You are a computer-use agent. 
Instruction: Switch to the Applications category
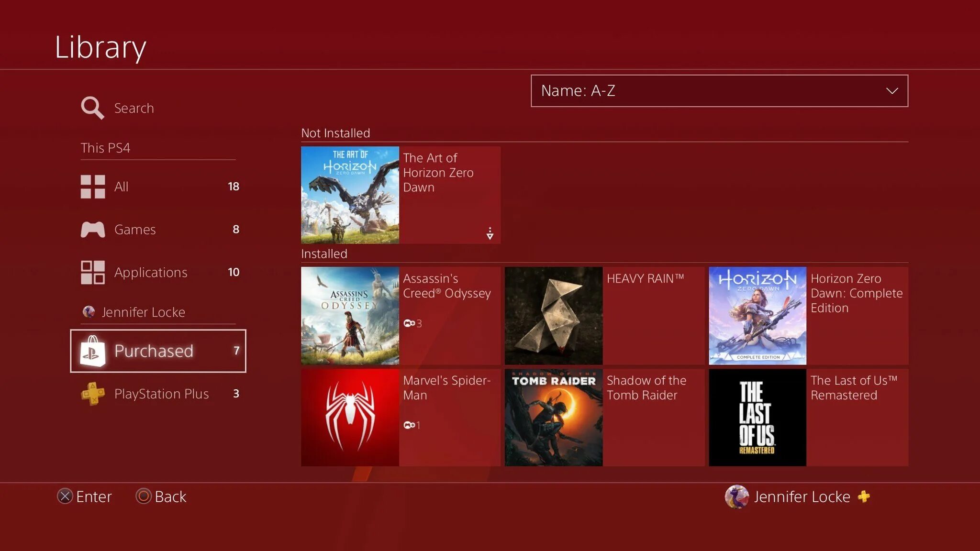point(151,272)
